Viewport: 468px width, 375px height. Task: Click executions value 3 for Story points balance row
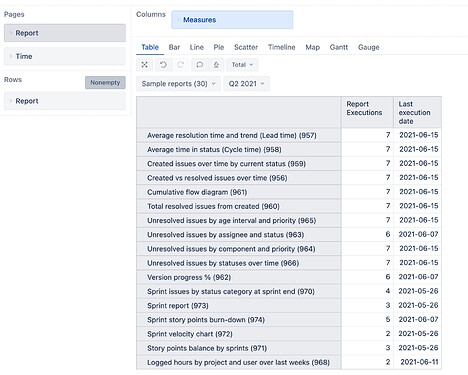pos(388,348)
